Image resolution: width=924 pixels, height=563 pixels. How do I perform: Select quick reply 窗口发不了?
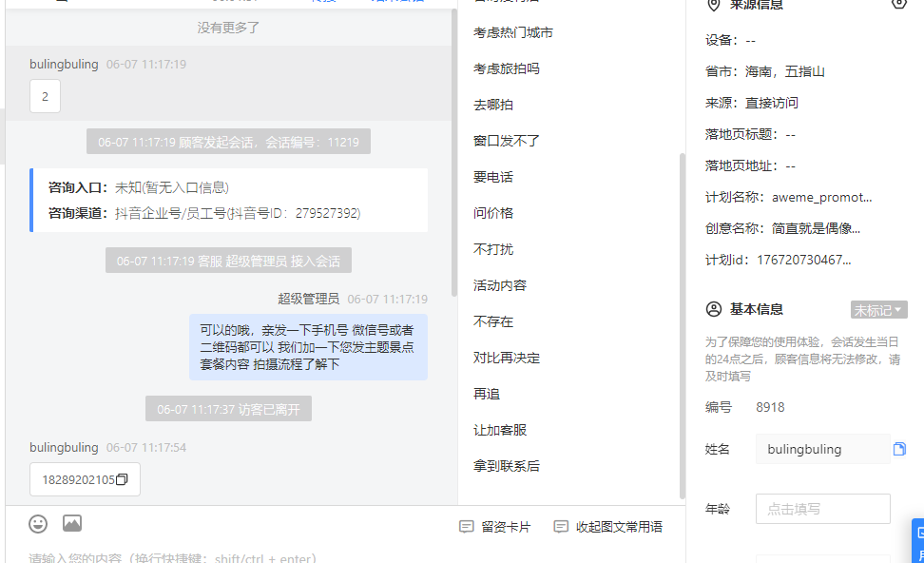[506, 141]
